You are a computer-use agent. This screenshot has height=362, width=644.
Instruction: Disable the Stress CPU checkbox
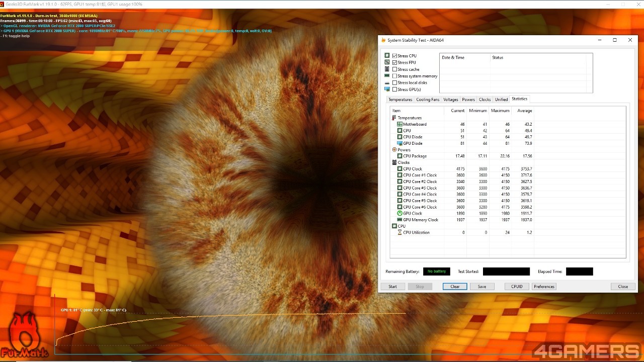[395, 56]
